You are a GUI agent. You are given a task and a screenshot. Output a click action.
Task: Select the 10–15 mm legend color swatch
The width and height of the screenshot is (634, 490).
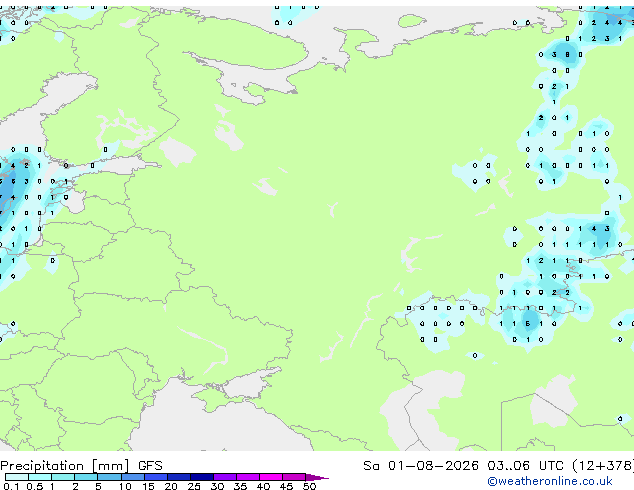[132, 477]
